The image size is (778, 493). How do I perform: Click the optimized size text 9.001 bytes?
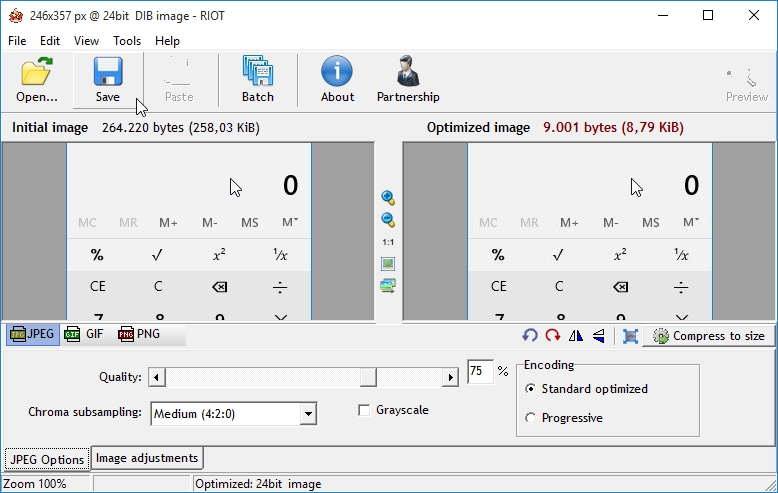pos(613,127)
